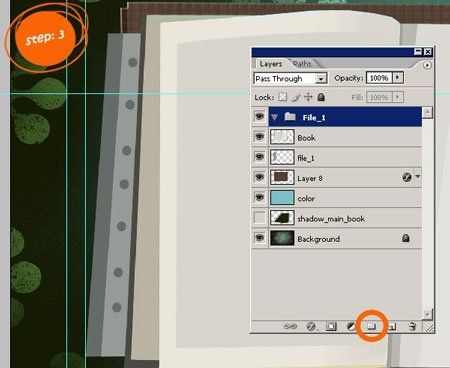Open the Pass Through blend mode dropdown
The height and width of the screenshot is (368, 450).
(321, 79)
